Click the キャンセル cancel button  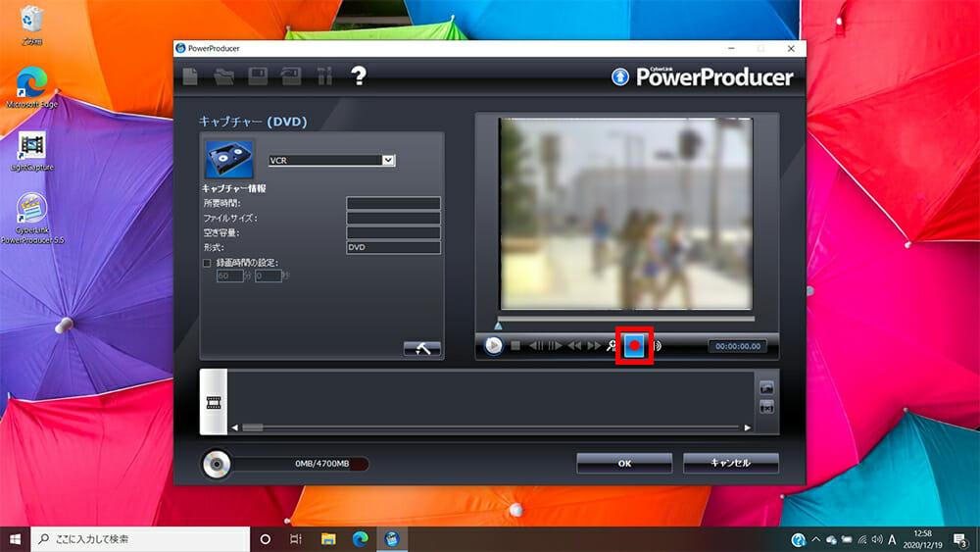tap(731, 463)
